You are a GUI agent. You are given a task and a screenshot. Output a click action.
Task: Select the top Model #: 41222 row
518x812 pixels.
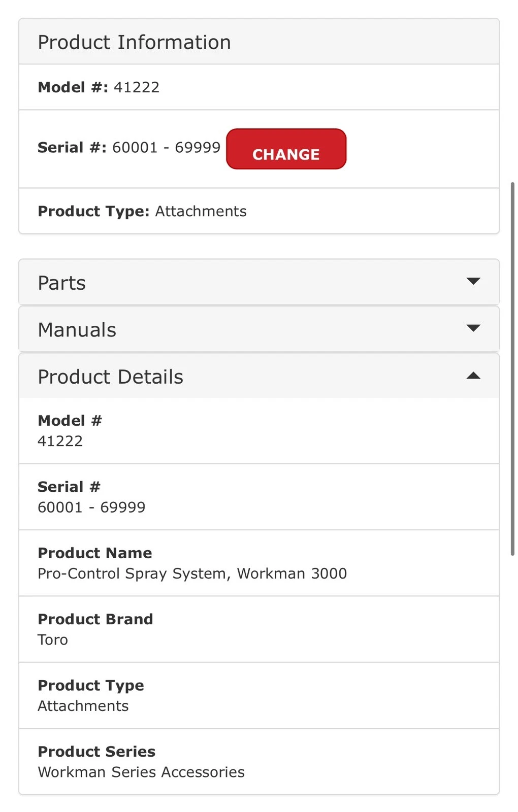tap(99, 87)
